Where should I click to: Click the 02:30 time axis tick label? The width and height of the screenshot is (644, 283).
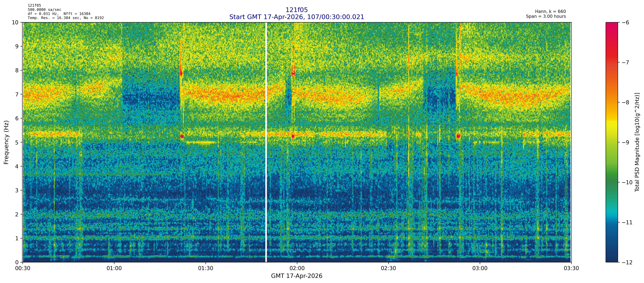point(388,269)
